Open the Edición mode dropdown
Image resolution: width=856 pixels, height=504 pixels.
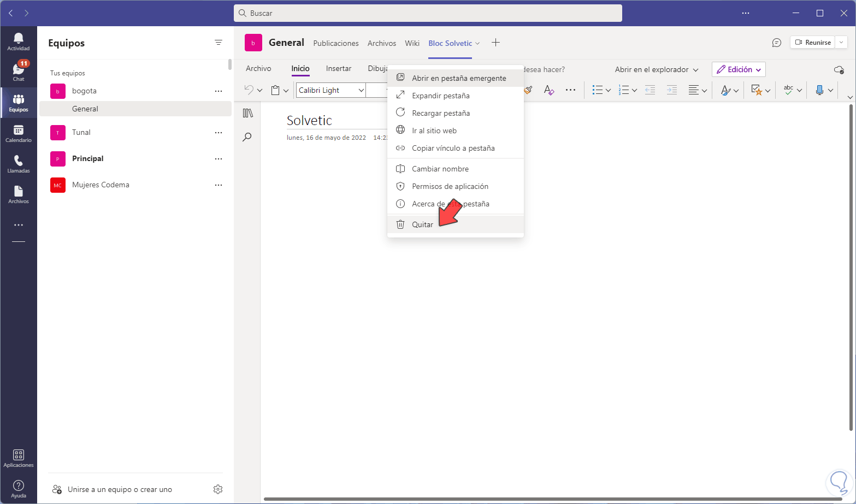(x=739, y=69)
